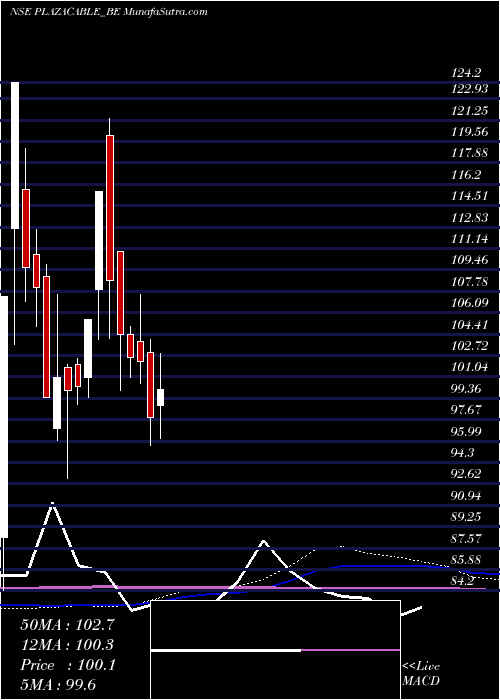Click the 50MA : 102.7 reading

pyautogui.click(x=68, y=625)
